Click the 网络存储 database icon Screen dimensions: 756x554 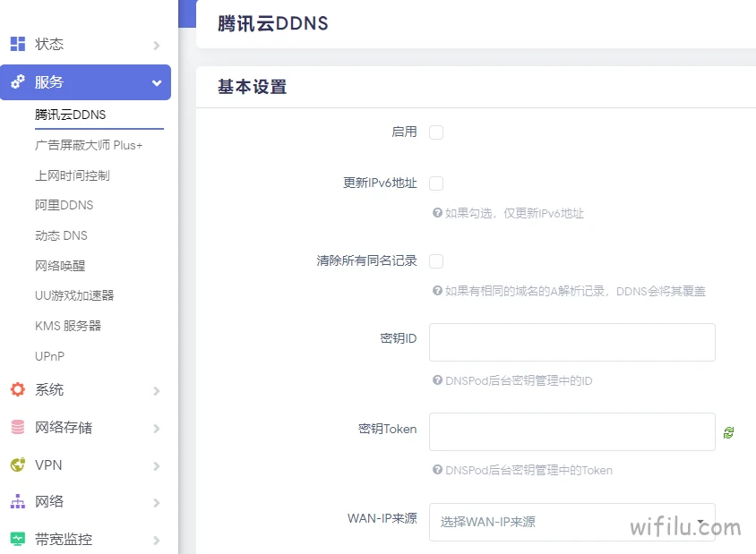point(18,427)
